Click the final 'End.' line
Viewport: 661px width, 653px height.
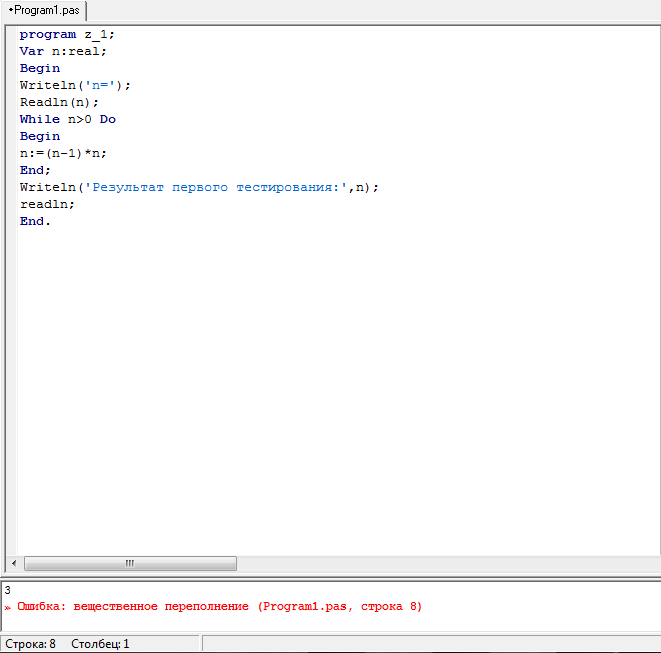click(x=35, y=221)
